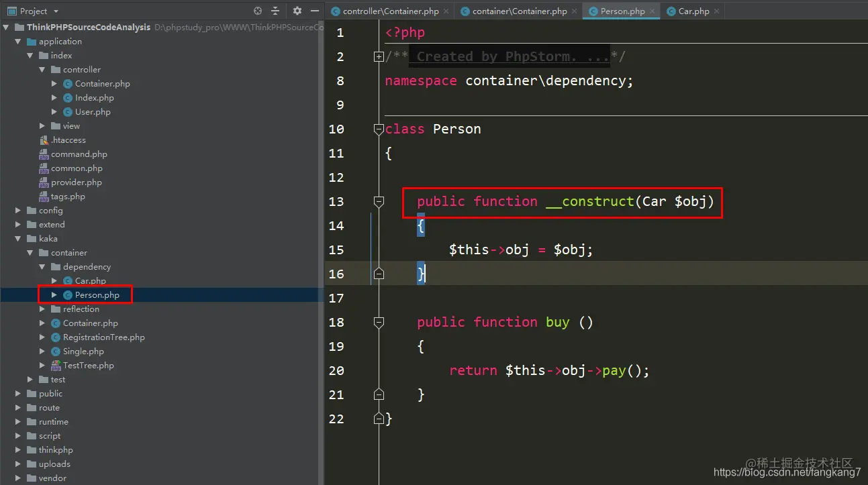Click the class fold end marker line 22
Screen dimensions: 868x485
379,419
